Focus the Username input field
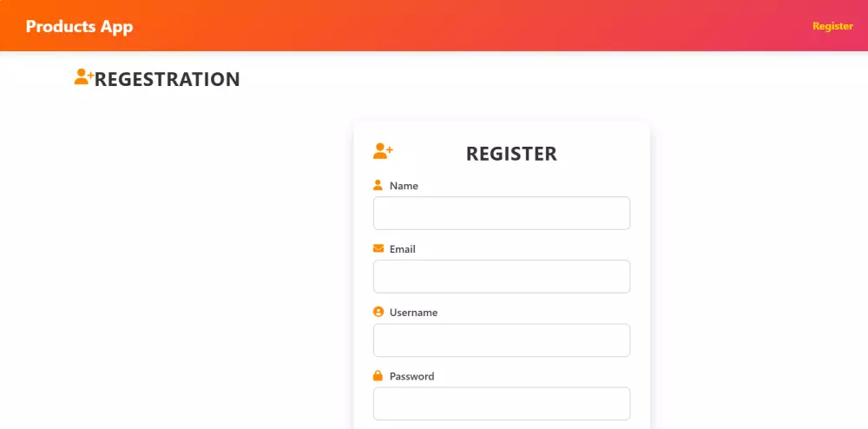Image resolution: width=868 pixels, height=429 pixels. [x=501, y=340]
